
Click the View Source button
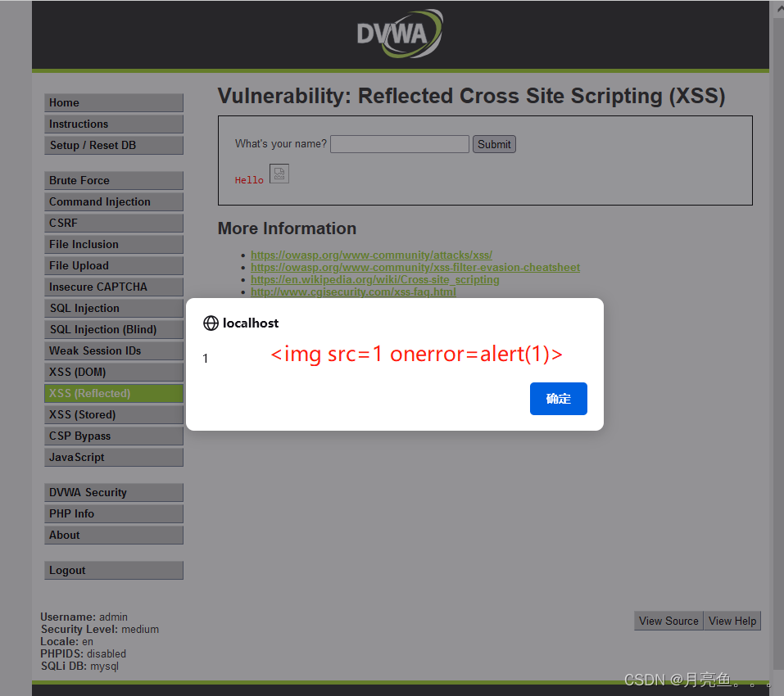point(668,621)
